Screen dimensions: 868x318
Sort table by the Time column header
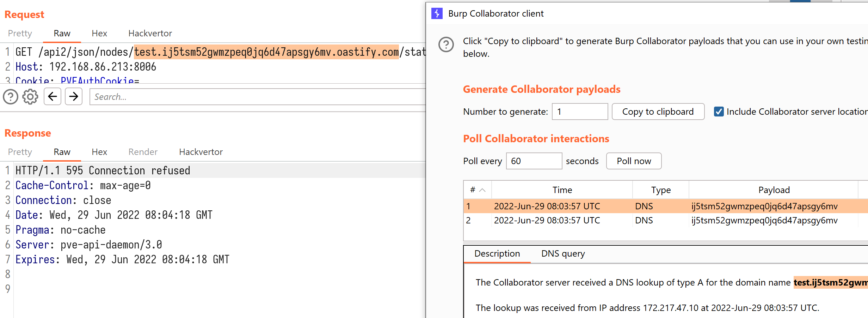562,190
